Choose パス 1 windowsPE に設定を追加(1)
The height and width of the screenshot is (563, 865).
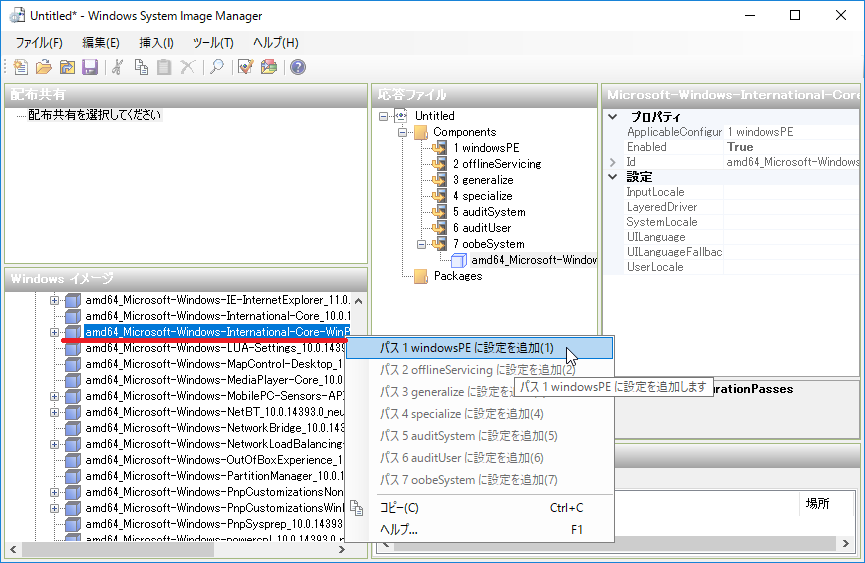(479, 348)
